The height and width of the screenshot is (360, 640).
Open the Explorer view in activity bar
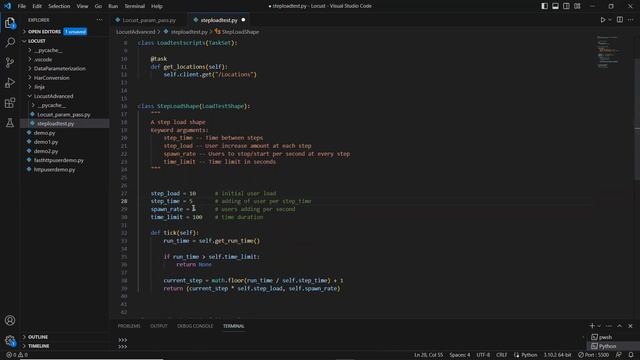point(10,23)
